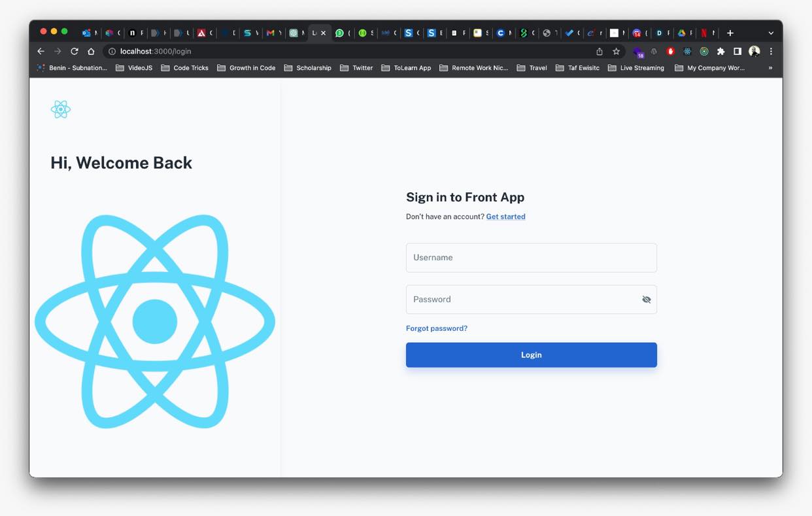
Task: Click the Forgot password? link
Action: tap(437, 328)
